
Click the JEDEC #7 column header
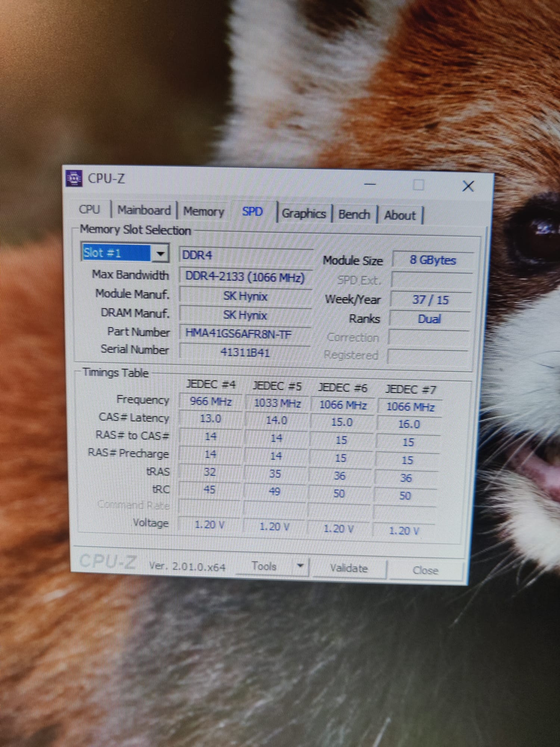pos(410,390)
